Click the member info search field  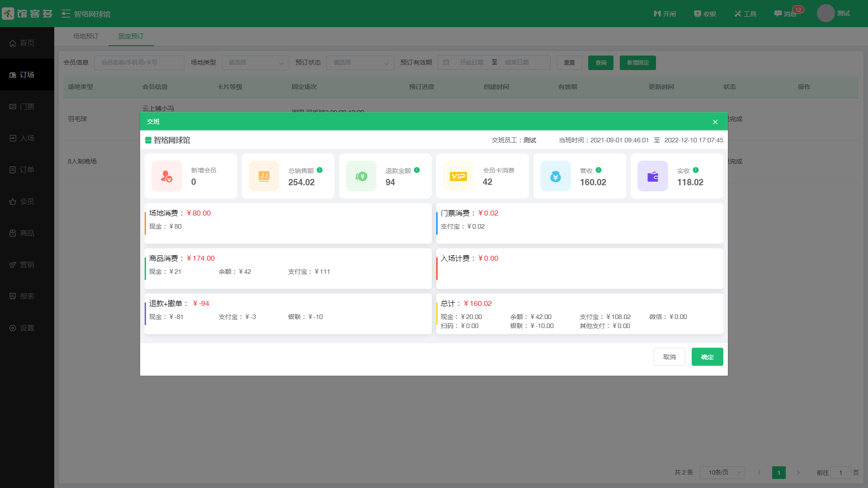pos(139,63)
